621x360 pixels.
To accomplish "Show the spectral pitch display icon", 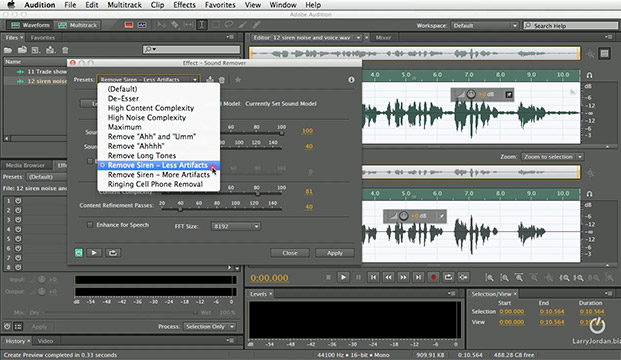I will pyautogui.click(x=142, y=25).
